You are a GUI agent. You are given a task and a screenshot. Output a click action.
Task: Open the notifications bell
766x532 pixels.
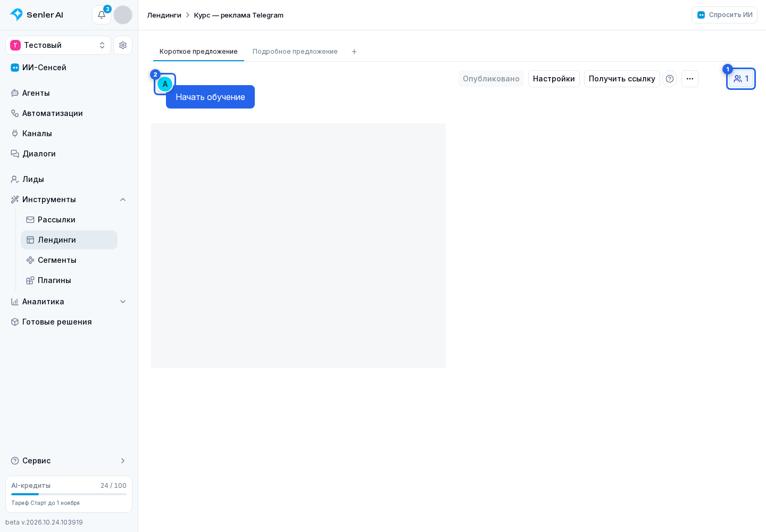(x=102, y=15)
